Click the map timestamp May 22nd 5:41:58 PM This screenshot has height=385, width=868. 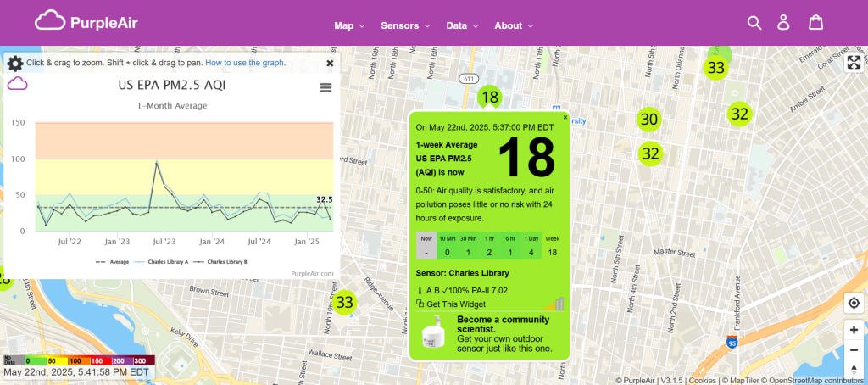click(x=76, y=371)
